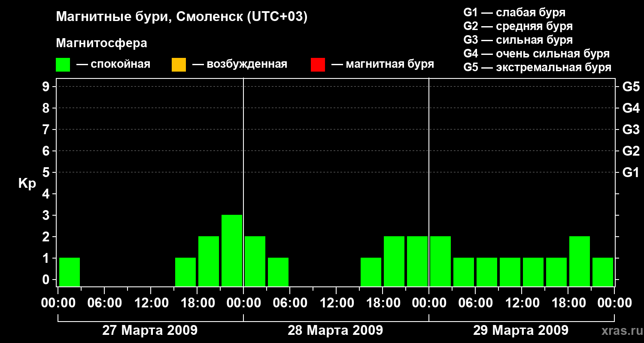Click the Kp axis value 9
Image resolution: width=644 pixels, height=343 pixels.
(x=46, y=87)
